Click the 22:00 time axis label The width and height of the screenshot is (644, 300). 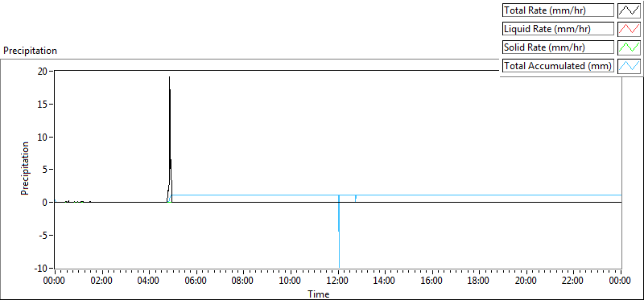coord(573,281)
